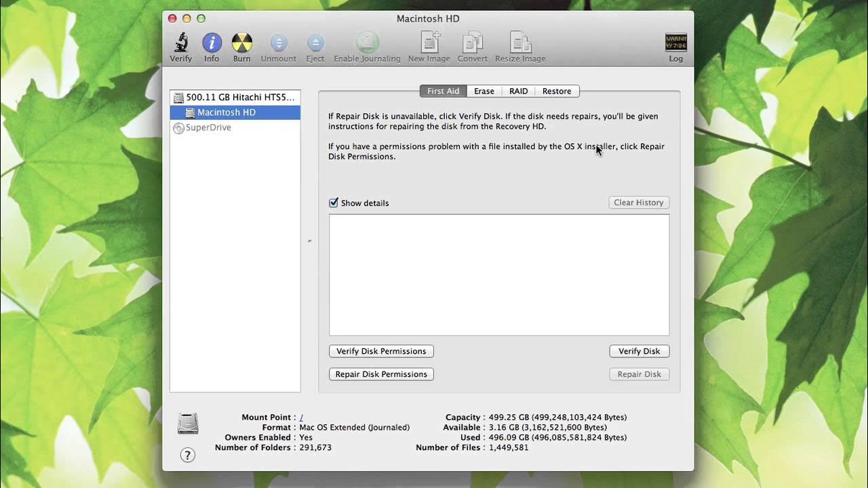Click the green zoom window button
Screen dimensions: 868x488
pos(201,19)
